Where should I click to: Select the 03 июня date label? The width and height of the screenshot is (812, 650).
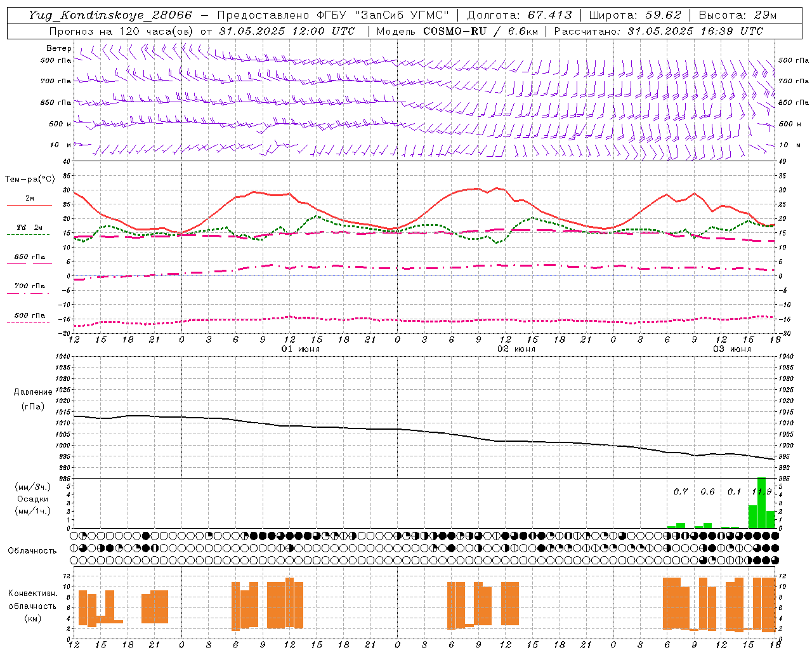(x=732, y=349)
